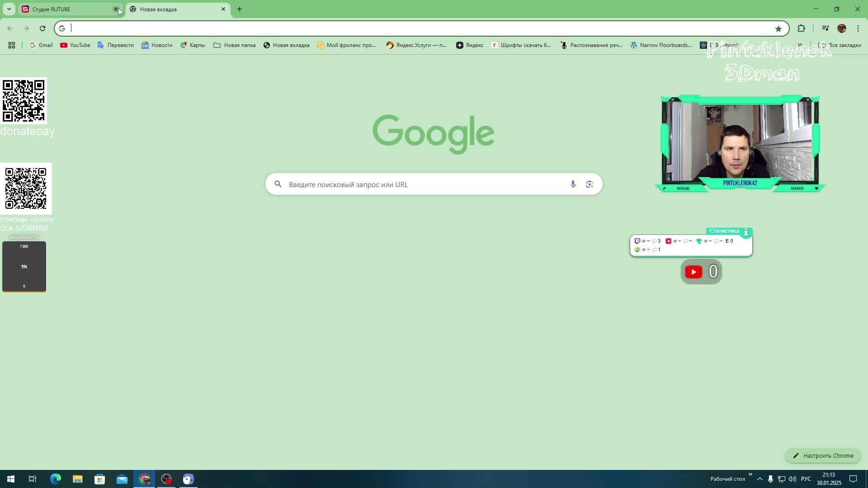The width and height of the screenshot is (868, 488).
Task: Open the apps grid bookmark icon
Action: coord(12,45)
